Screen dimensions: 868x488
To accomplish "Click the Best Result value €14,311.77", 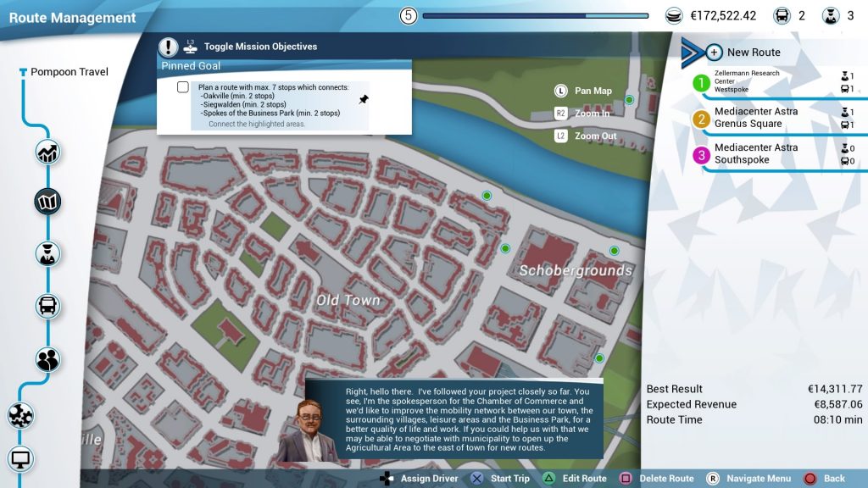I will (835, 389).
